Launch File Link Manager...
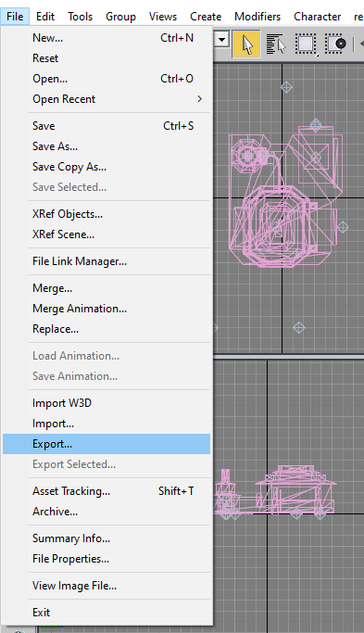This screenshot has height=633, width=364. (x=107, y=261)
